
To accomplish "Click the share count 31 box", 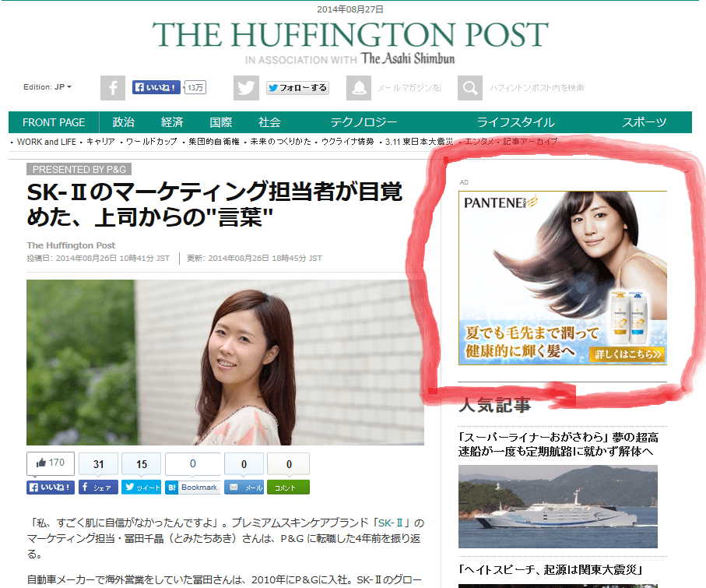I will click(98, 464).
